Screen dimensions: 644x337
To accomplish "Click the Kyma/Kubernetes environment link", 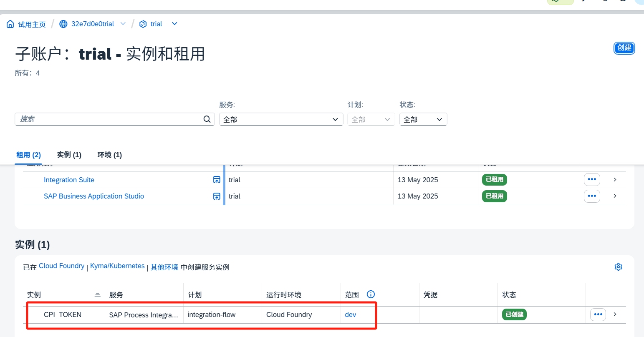I will coord(117,266).
